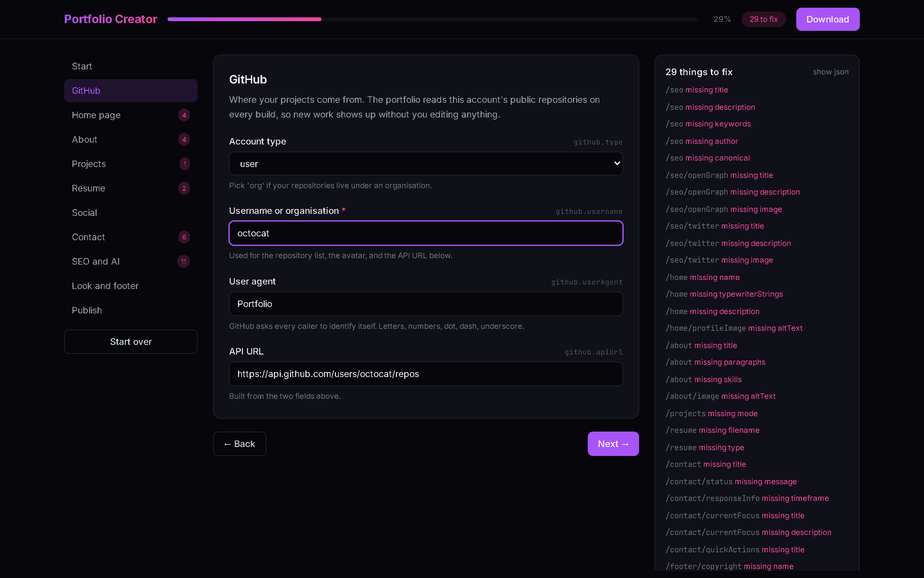Click '/seo missing title' issue
Screen dimensions: 924x578
pos(697,90)
